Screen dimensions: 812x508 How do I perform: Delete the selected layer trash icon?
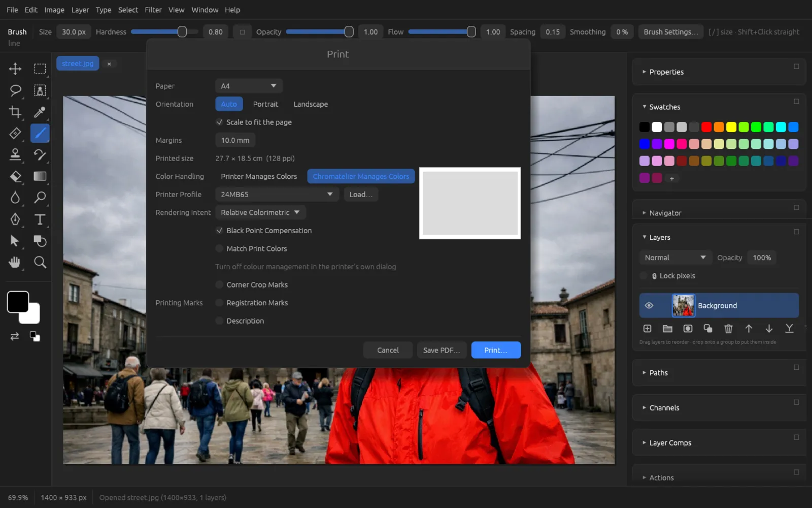point(728,329)
